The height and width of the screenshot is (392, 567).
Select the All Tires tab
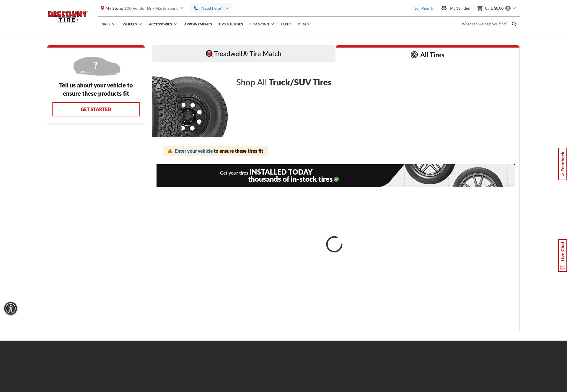(428, 55)
